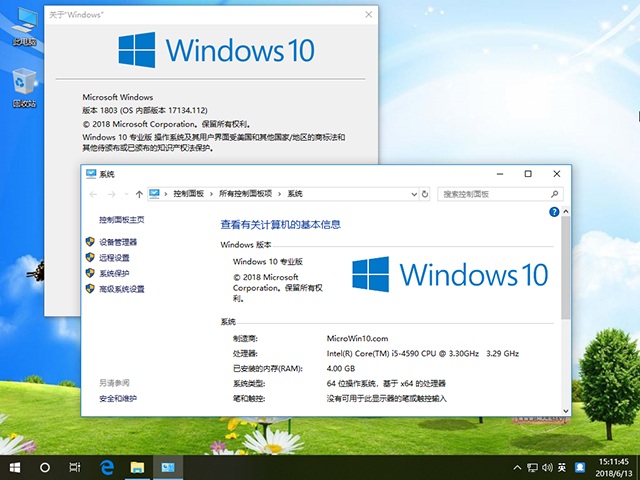The width and height of the screenshot is (640, 480).
Task: Click installed RAM value 4.00 GB
Action: 341,369
